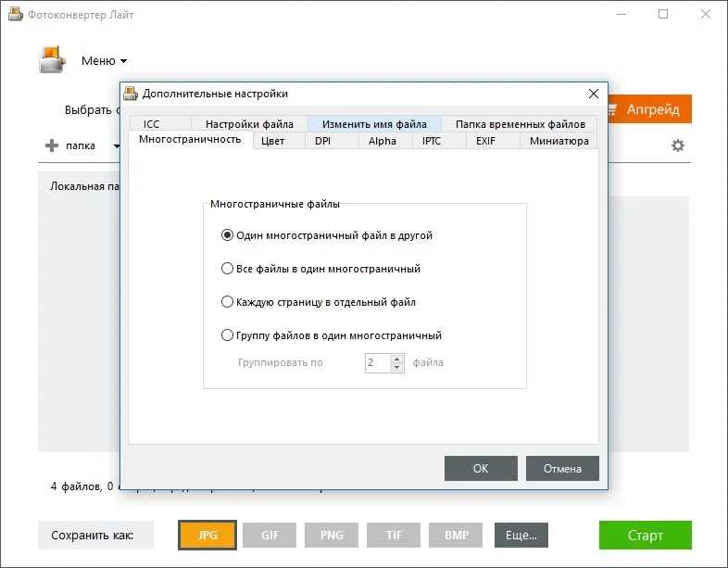
Task: Close the Дополнительные настройки dialog
Action: 593,94
